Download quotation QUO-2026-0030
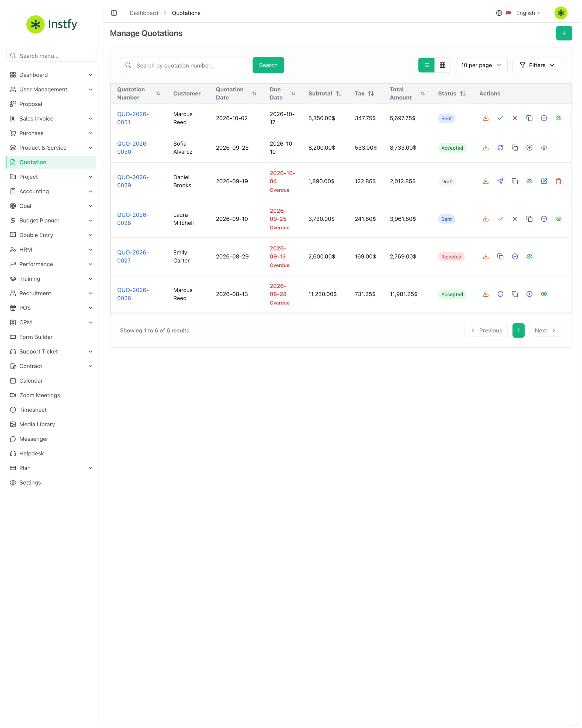This screenshot has height=728, width=582. click(486, 147)
